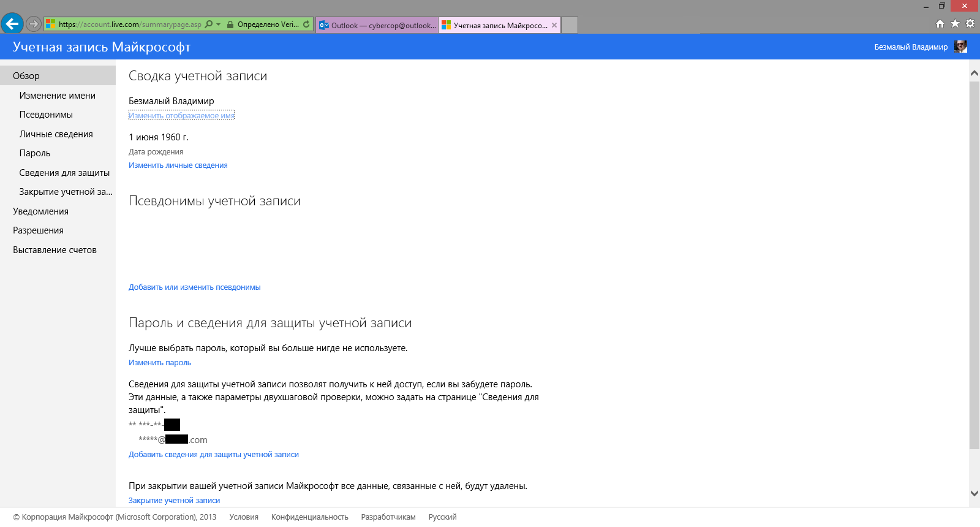Open browser Tools gear icon
Screen dimensions: 980x527
coord(970,24)
